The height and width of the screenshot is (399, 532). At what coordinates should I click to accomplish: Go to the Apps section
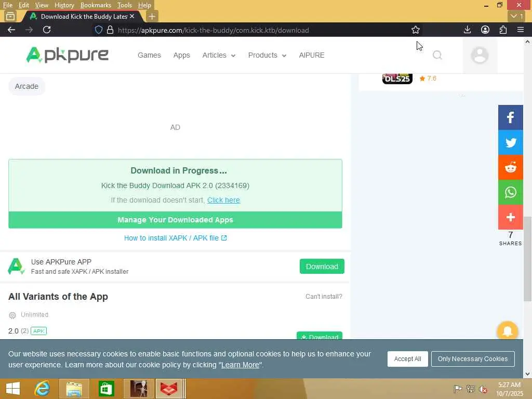pyautogui.click(x=181, y=55)
